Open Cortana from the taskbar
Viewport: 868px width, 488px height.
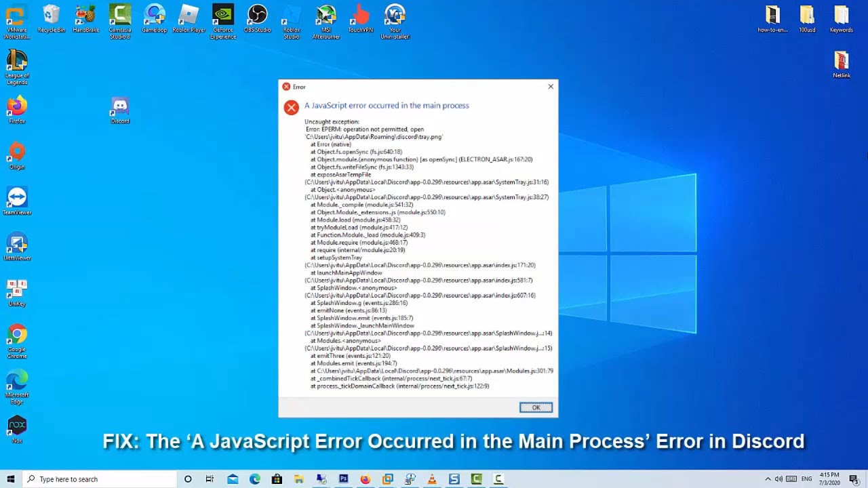coord(188,479)
